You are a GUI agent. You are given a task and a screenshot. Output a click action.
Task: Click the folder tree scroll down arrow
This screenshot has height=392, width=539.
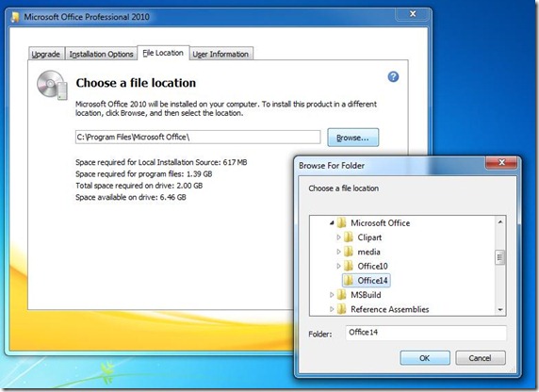click(x=500, y=310)
